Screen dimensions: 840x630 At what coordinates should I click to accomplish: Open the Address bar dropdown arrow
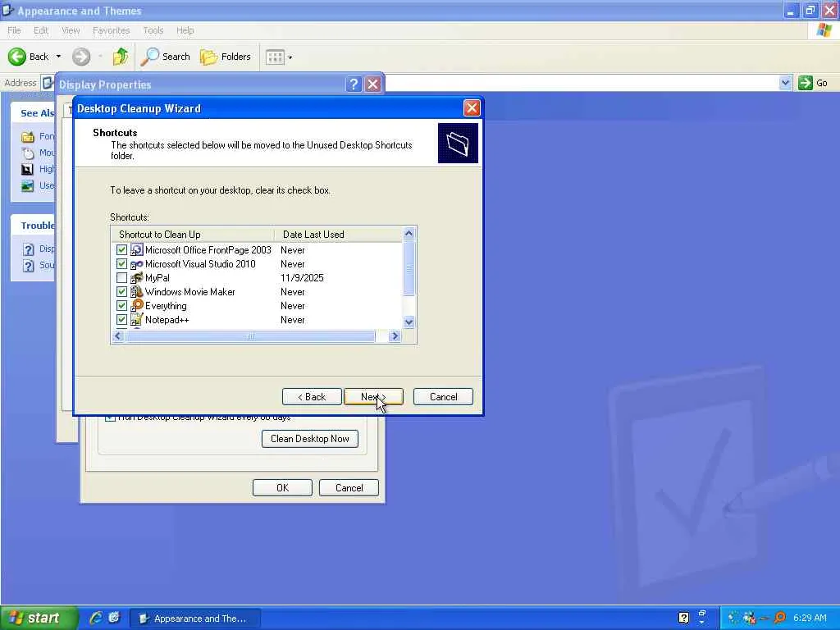click(785, 83)
